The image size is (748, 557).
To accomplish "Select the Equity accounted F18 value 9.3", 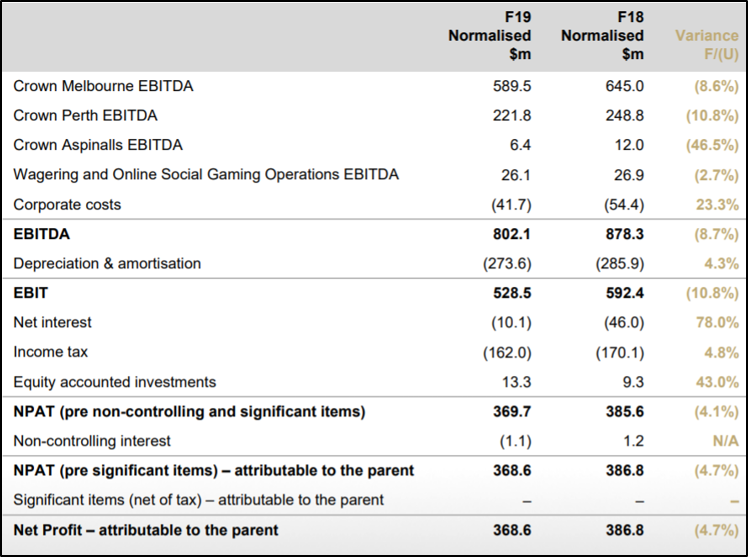I will [x=633, y=382].
